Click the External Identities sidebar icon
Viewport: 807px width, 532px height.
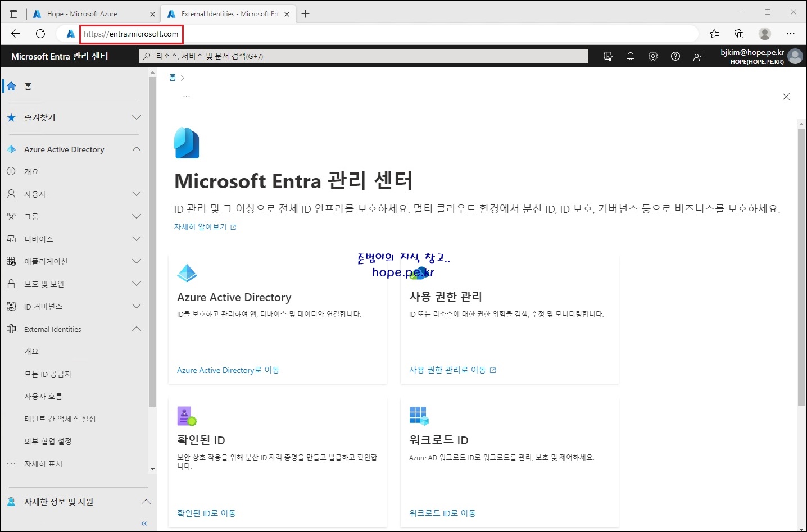point(11,329)
